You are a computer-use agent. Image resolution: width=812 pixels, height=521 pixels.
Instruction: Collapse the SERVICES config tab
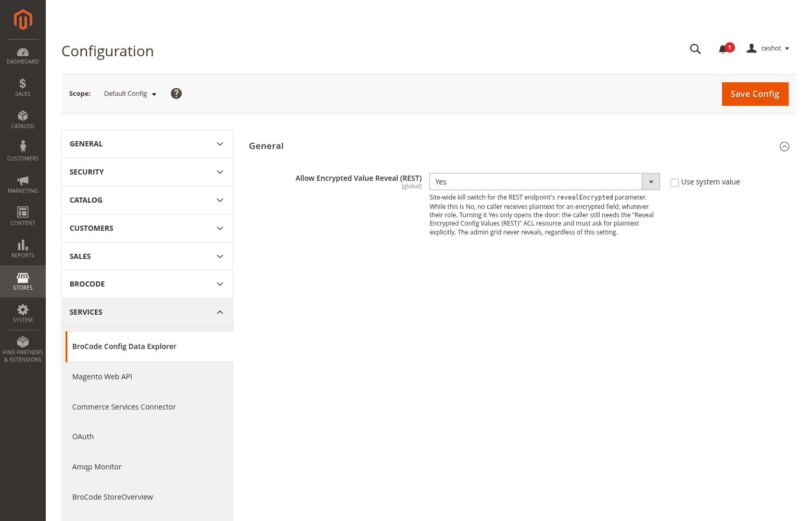tap(147, 312)
